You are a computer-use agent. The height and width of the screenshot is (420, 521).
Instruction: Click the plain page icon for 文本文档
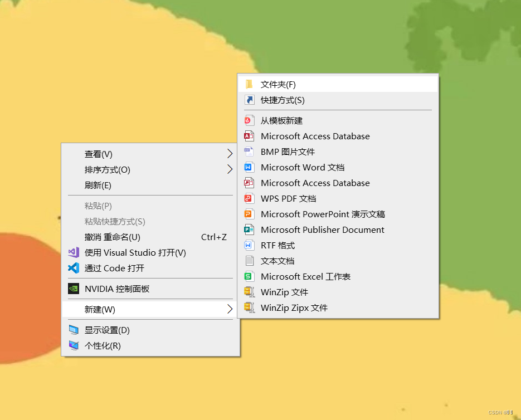249,261
